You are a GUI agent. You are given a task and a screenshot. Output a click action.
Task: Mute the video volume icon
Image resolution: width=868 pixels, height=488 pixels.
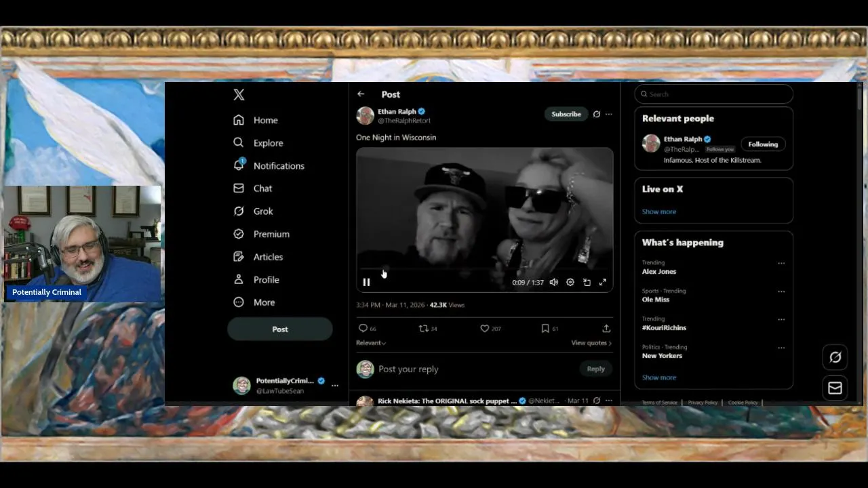click(554, 282)
